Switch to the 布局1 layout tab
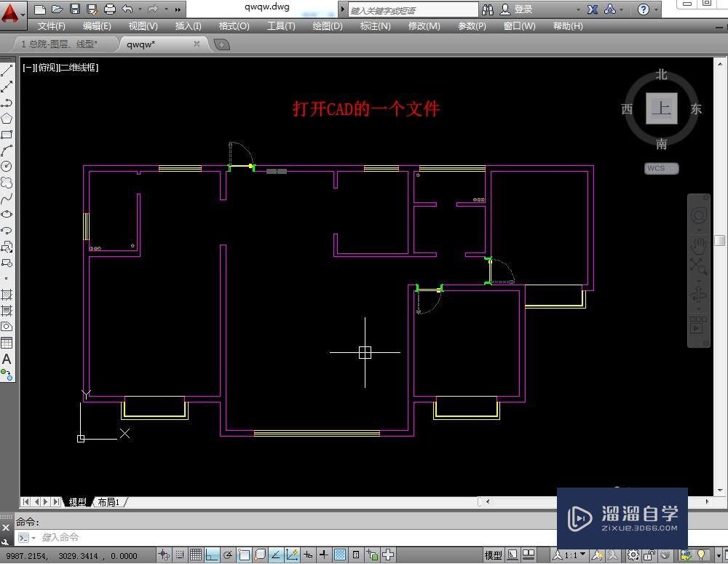The width and height of the screenshot is (728, 564). (109, 502)
